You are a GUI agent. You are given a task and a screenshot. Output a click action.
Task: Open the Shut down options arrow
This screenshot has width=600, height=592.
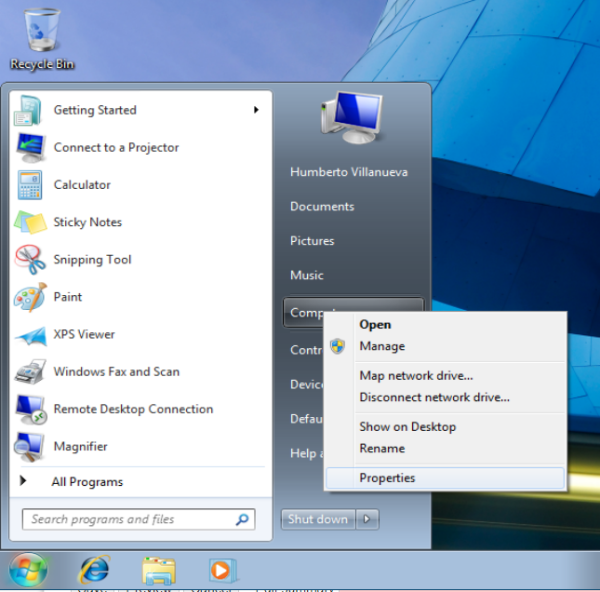point(367,519)
